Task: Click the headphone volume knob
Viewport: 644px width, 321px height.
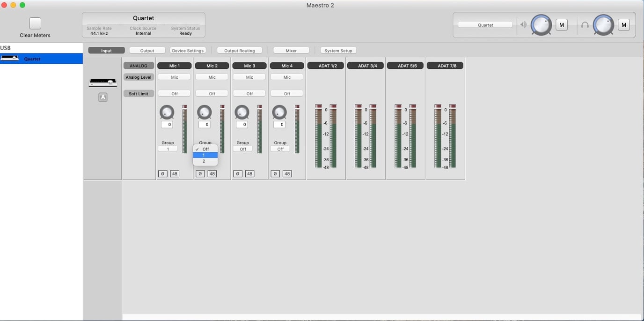Action: click(603, 25)
